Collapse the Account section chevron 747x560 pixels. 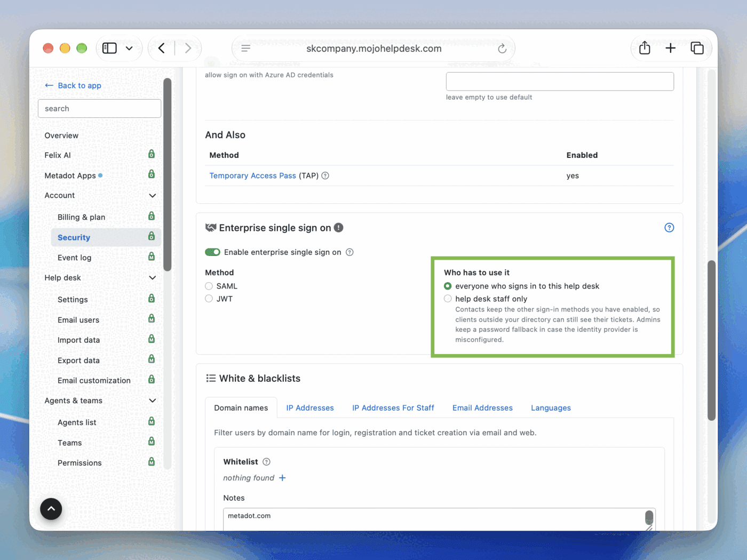[152, 196]
